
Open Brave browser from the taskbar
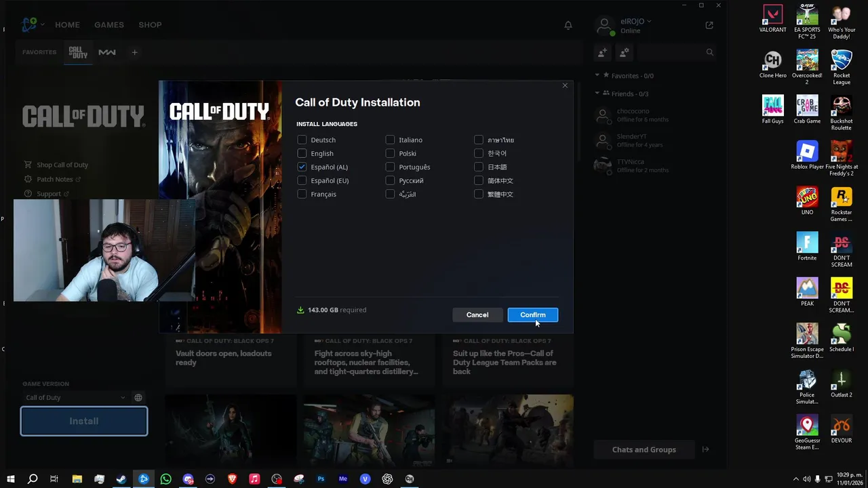pos(232,479)
